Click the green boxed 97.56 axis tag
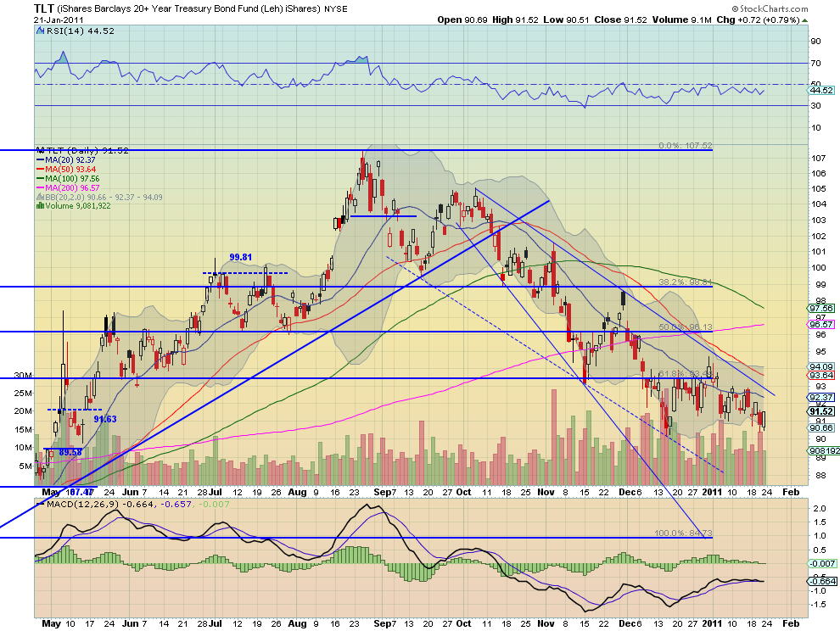Image resolution: width=840 pixels, height=631 pixels. click(x=822, y=309)
